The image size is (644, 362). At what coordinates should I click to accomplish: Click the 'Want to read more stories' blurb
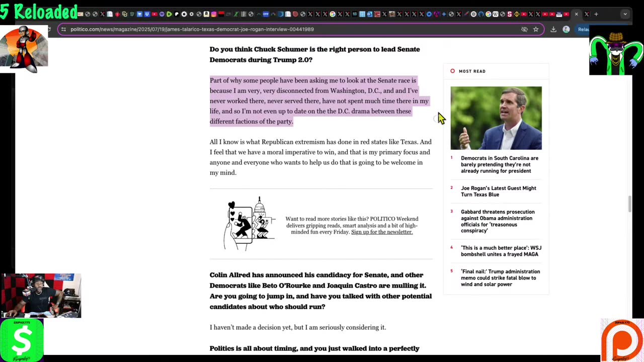point(352,225)
